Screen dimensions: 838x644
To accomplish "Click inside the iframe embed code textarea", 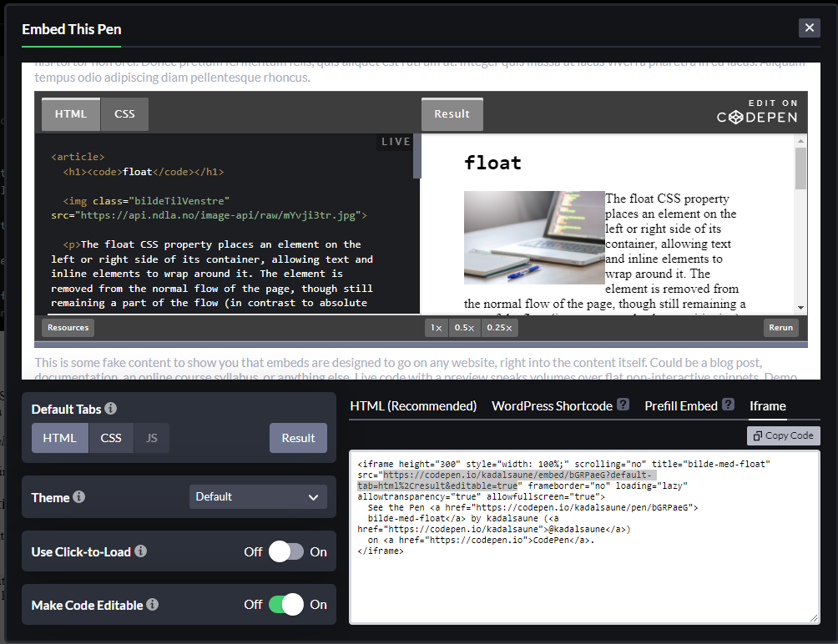I will pyautogui.click(x=584, y=537).
